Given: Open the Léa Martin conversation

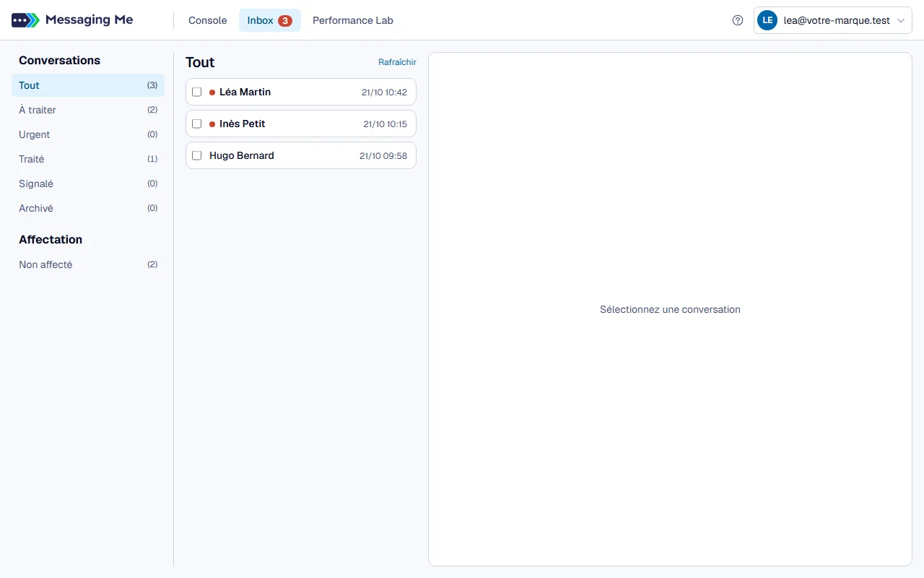Looking at the screenshot, I should coord(301,92).
